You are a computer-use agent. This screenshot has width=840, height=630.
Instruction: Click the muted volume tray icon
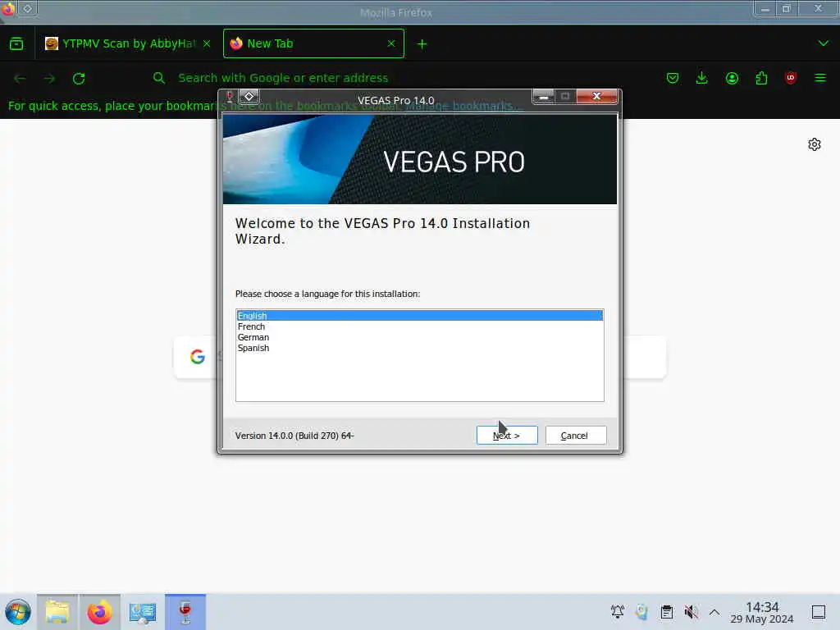click(x=691, y=612)
